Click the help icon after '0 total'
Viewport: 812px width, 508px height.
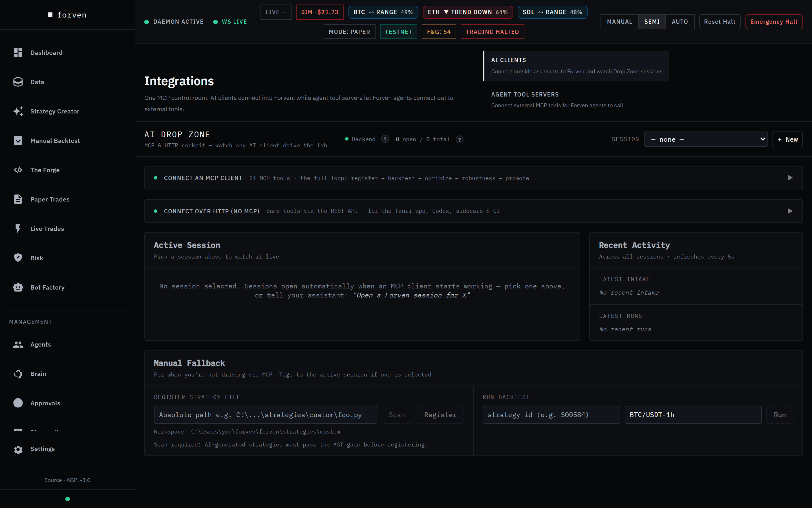459,139
